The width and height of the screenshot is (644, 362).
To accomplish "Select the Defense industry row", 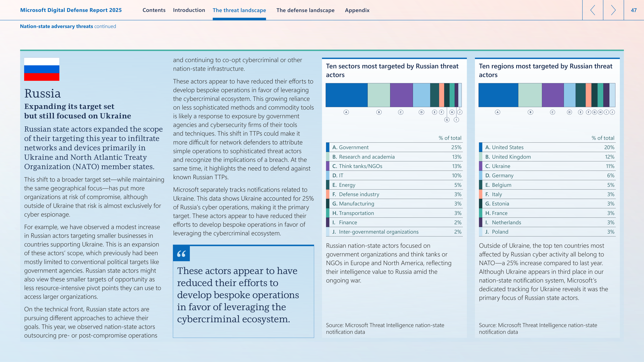I will [x=394, y=194].
